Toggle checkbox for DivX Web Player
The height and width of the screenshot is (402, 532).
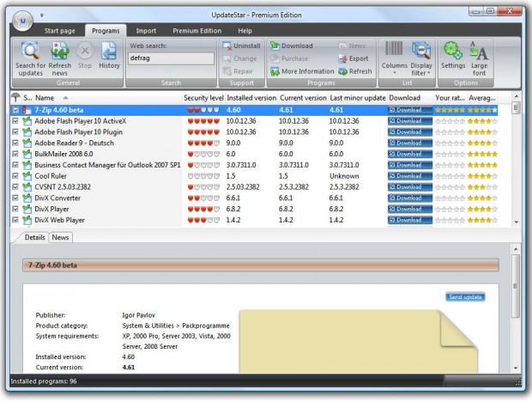pos(15,220)
